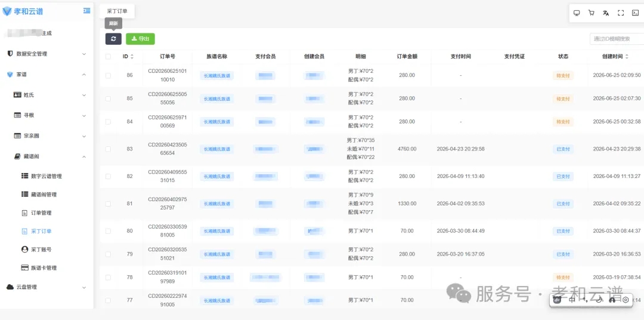
Task: Click 待支付 status tag in row 78
Action: point(563,277)
